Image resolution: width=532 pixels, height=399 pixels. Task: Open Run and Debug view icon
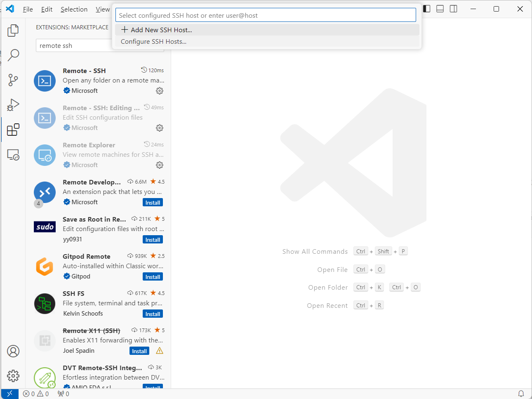[13, 105]
